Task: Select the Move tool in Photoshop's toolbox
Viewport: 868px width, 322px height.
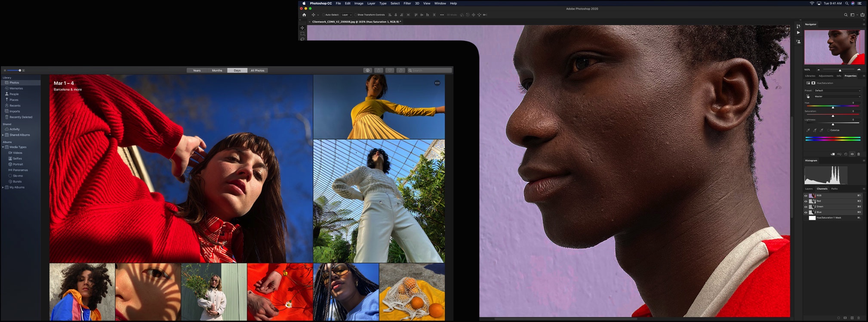Action: pyautogui.click(x=302, y=28)
